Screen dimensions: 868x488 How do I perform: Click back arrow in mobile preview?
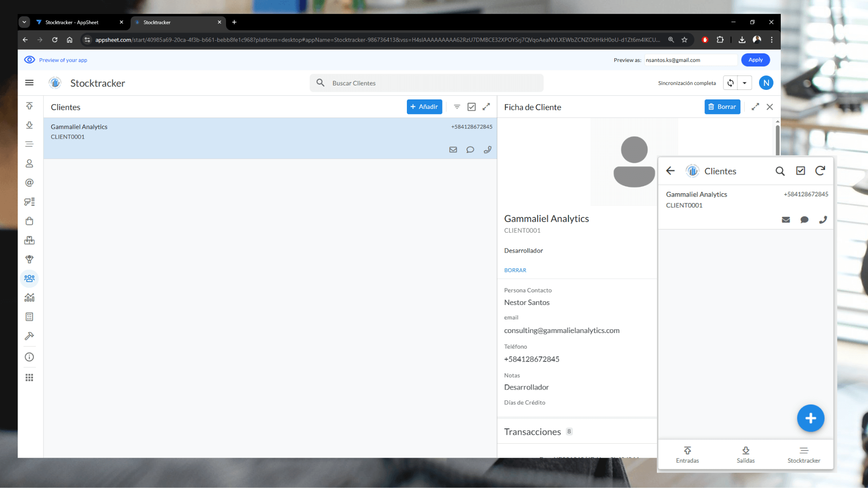click(x=670, y=171)
